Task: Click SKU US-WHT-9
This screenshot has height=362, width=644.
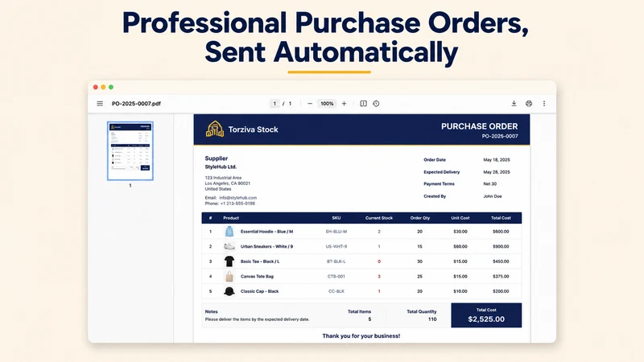Action: point(336,246)
